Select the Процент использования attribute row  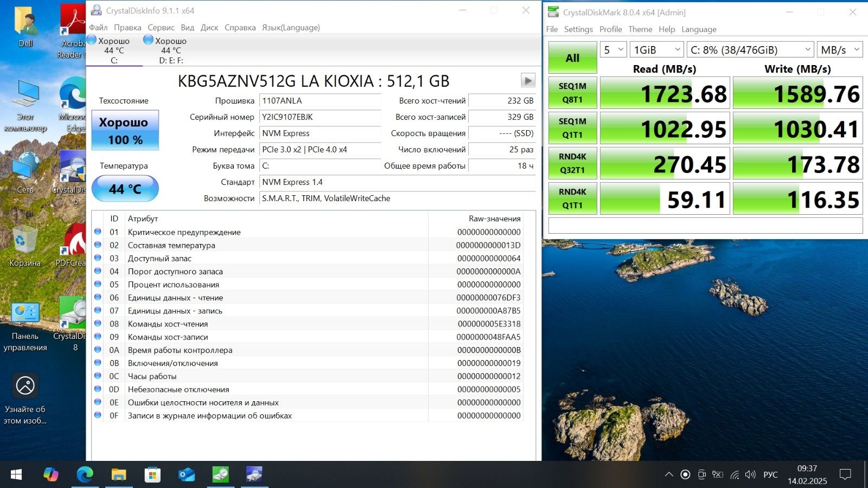308,285
